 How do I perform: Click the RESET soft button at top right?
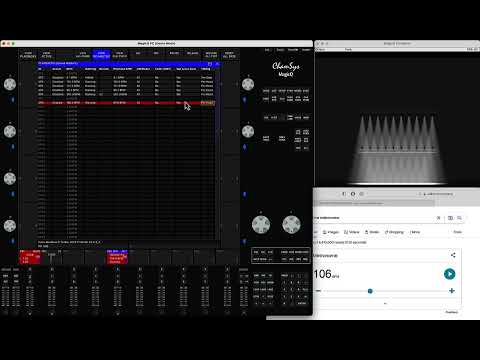coord(229,55)
